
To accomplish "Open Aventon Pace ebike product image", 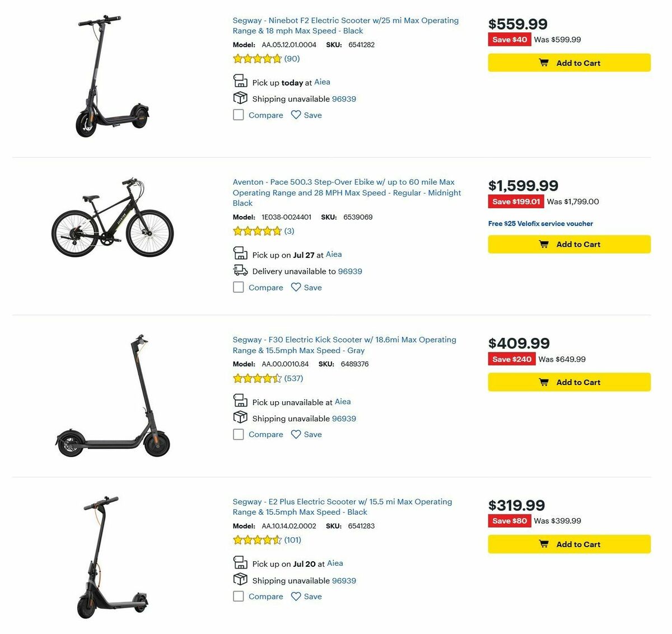I will tap(113, 219).
